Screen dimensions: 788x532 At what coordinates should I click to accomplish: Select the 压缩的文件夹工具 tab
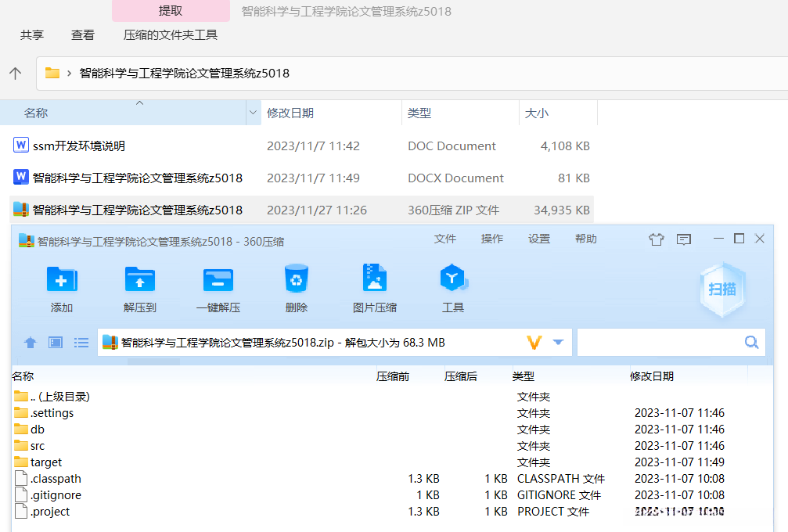[x=171, y=34]
